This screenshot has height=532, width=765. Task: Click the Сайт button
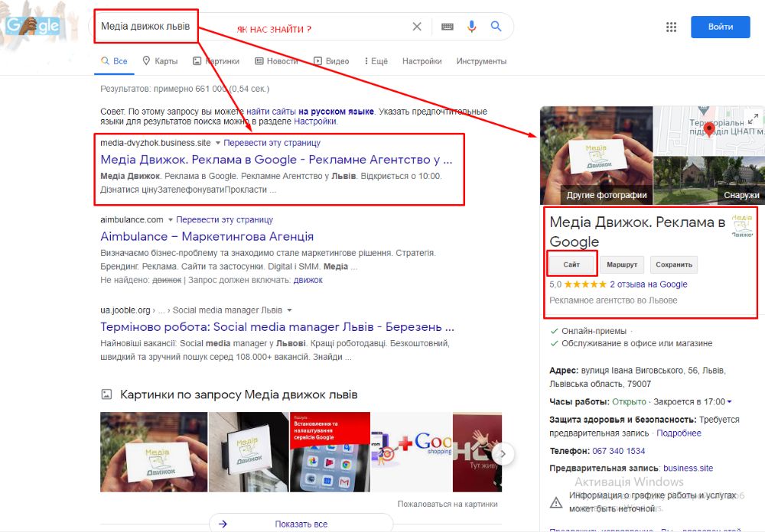pos(571,264)
